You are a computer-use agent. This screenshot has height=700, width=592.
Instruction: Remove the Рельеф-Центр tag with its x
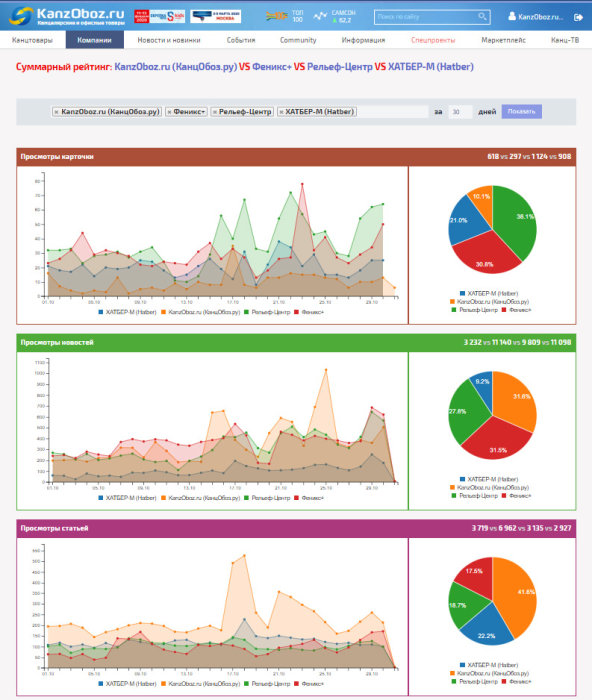(215, 112)
